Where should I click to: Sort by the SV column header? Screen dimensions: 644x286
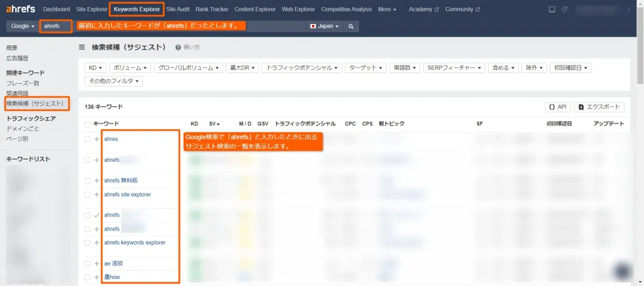pos(214,124)
